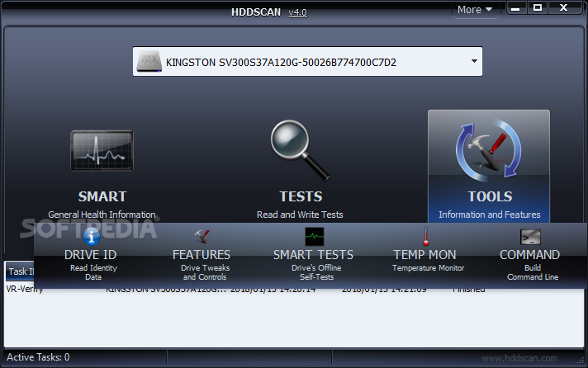Open the TOOLS hammer and screwdriver icon
588x368 pixels.
click(489, 150)
